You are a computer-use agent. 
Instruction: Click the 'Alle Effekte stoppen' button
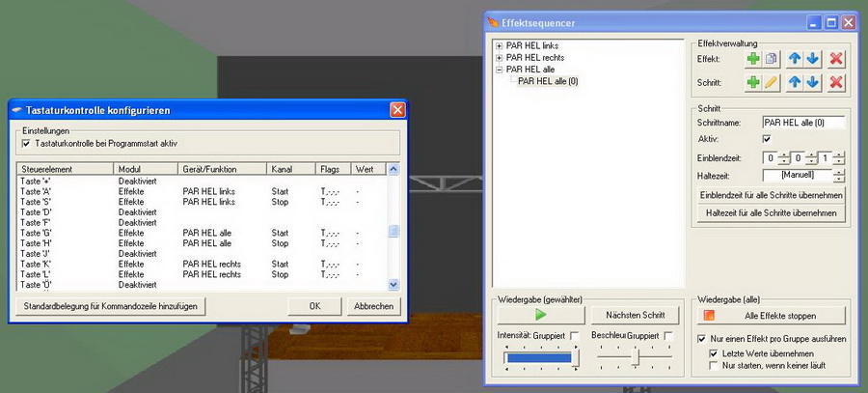coord(772,316)
